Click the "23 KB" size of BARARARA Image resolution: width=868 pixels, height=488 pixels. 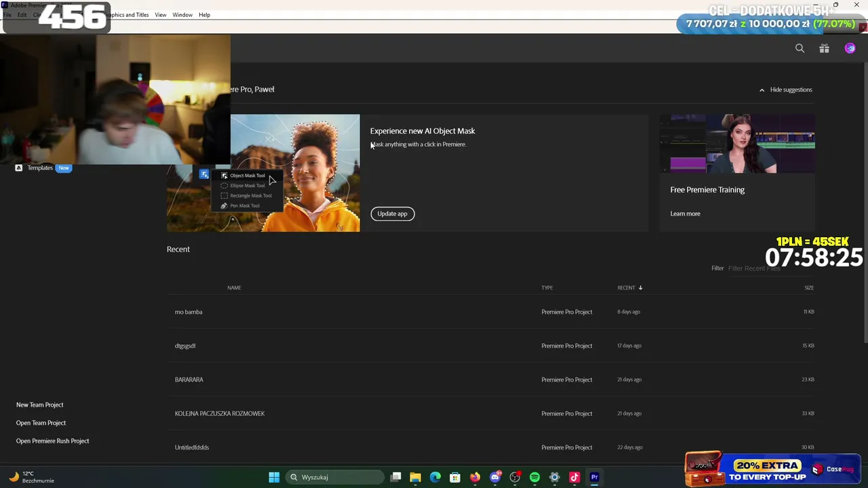[x=808, y=380]
